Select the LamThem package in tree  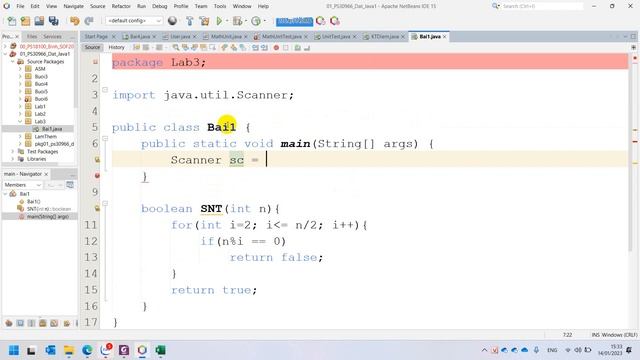pos(46,136)
